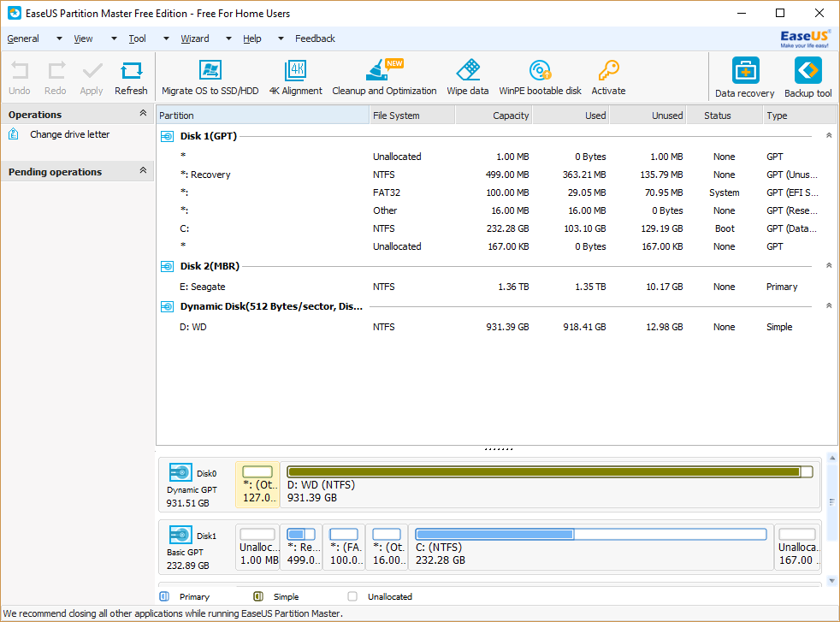Sort by the Unused column header
The image size is (840, 622).
coord(648,116)
